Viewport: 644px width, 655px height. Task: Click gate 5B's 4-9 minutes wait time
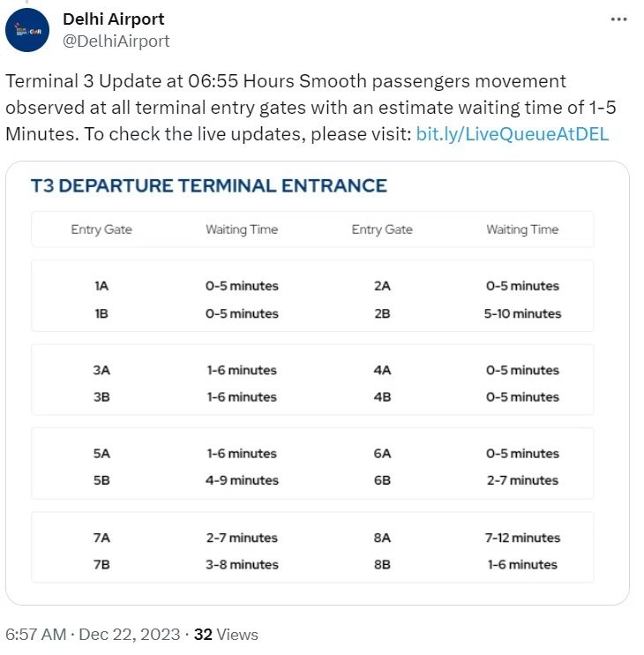click(x=243, y=480)
